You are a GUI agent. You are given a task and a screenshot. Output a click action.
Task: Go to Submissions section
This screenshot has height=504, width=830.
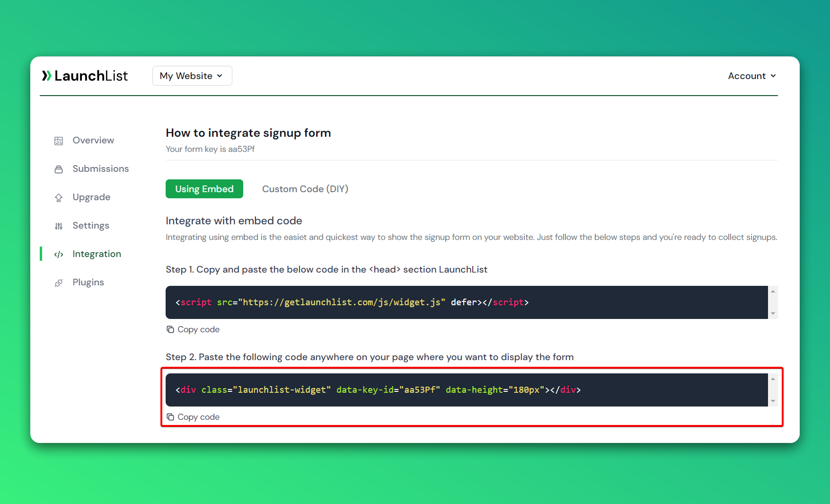[100, 168]
